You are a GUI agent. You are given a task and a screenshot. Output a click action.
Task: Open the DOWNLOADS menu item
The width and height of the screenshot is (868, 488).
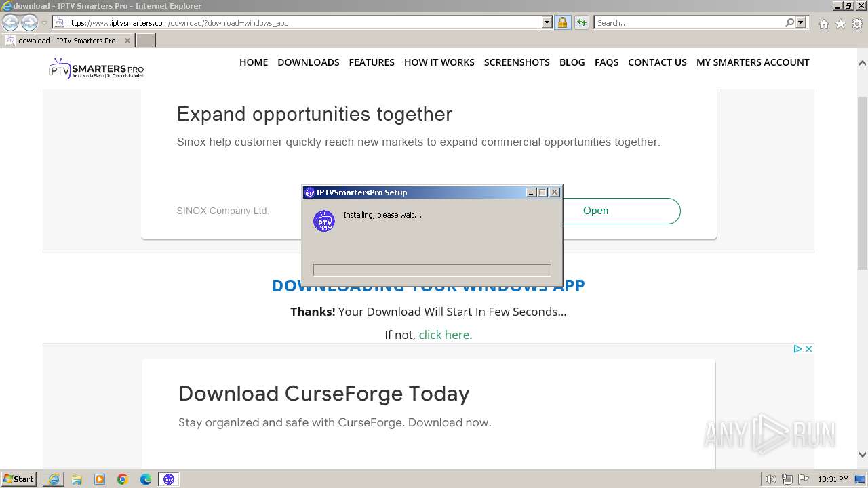pos(309,62)
